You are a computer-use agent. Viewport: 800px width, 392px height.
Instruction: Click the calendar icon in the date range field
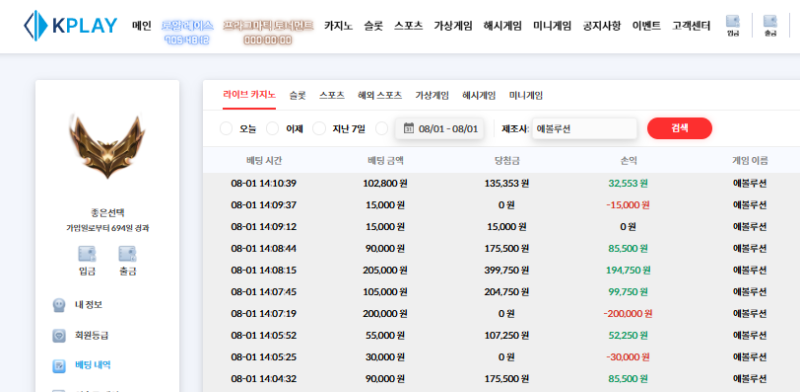[x=409, y=128]
